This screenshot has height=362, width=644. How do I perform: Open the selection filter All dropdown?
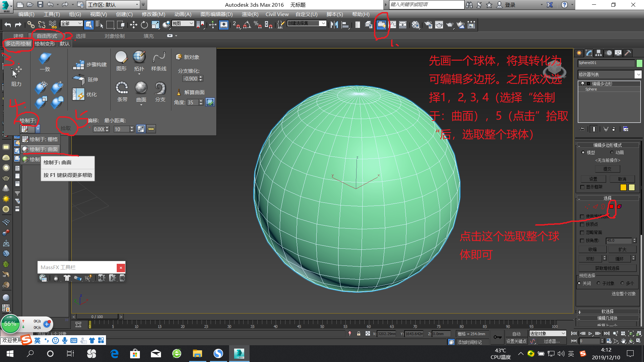coord(71,23)
